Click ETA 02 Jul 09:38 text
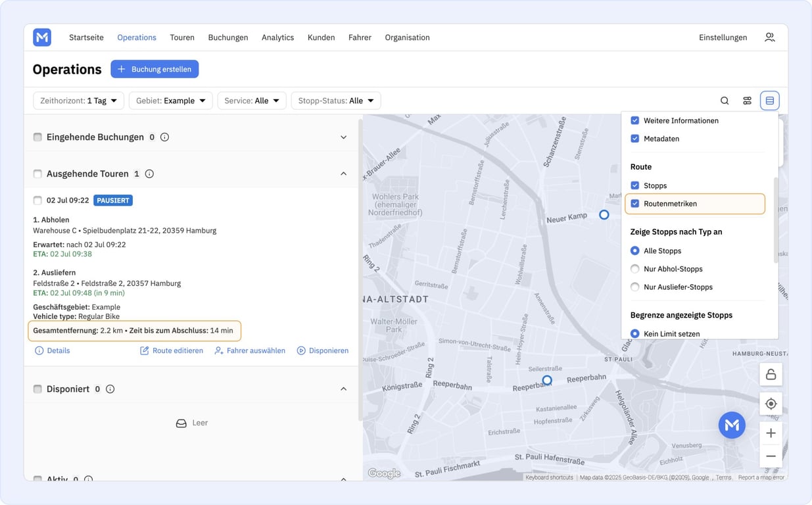The width and height of the screenshot is (812, 505). click(x=62, y=254)
